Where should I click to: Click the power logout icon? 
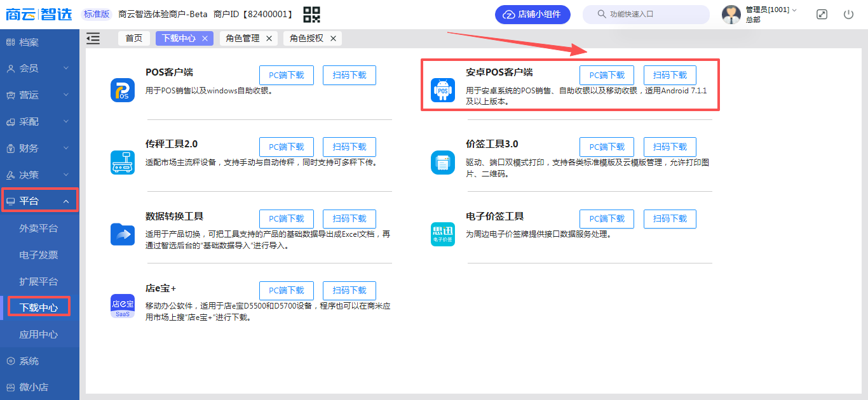(848, 14)
